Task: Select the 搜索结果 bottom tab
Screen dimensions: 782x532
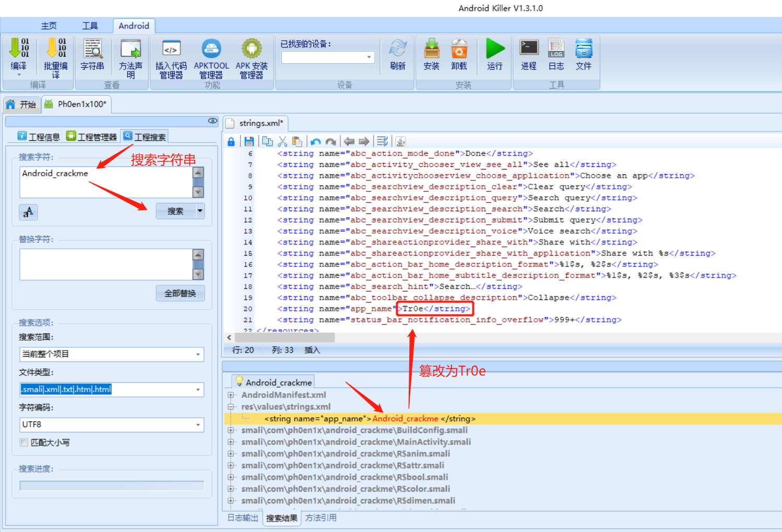Action: (x=282, y=518)
